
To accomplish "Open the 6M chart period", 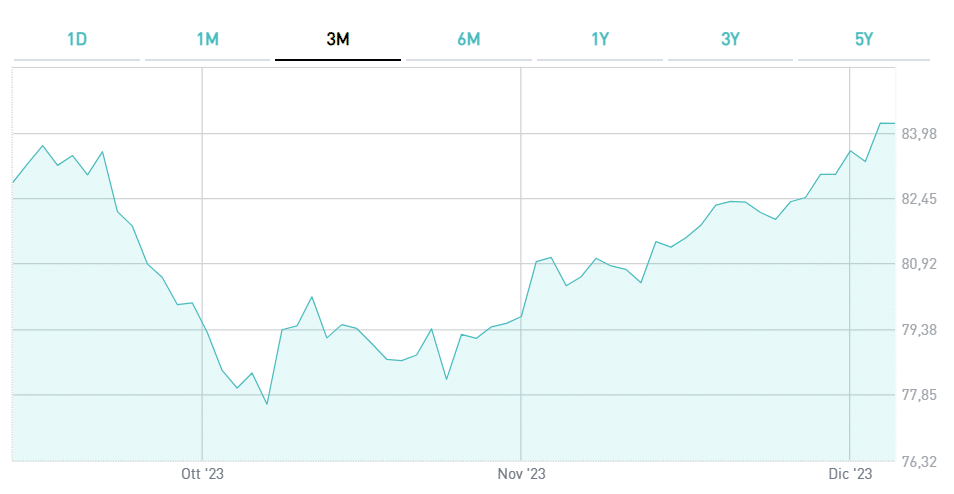I will (468, 40).
